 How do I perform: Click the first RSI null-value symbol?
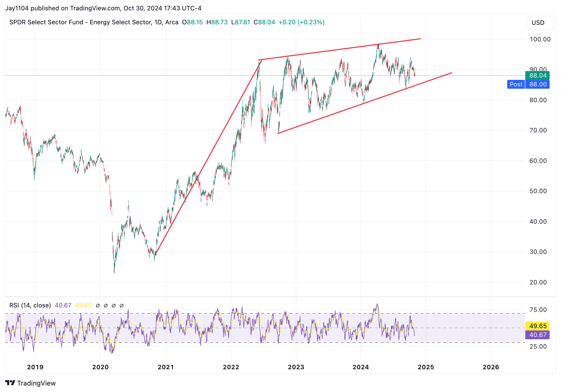pyautogui.click(x=98, y=305)
